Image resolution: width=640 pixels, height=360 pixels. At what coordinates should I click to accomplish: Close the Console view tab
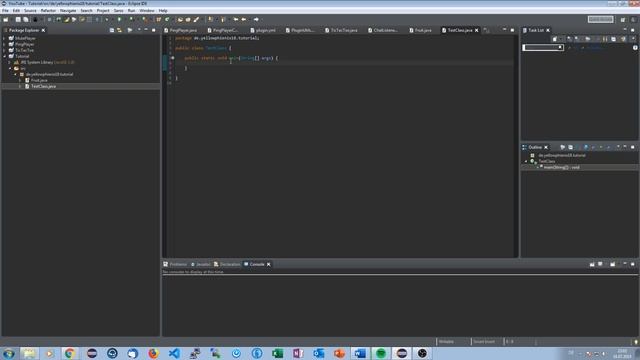click(x=269, y=264)
